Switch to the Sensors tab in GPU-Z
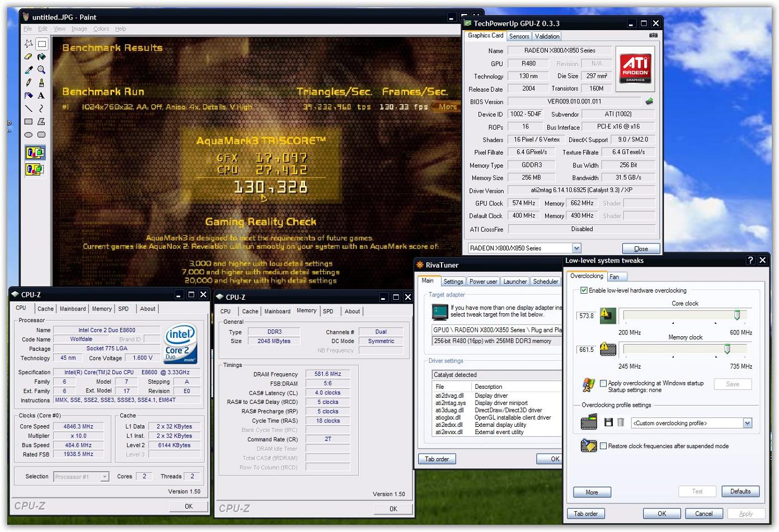Screen dimensions: 779x532 [x=519, y=36]
